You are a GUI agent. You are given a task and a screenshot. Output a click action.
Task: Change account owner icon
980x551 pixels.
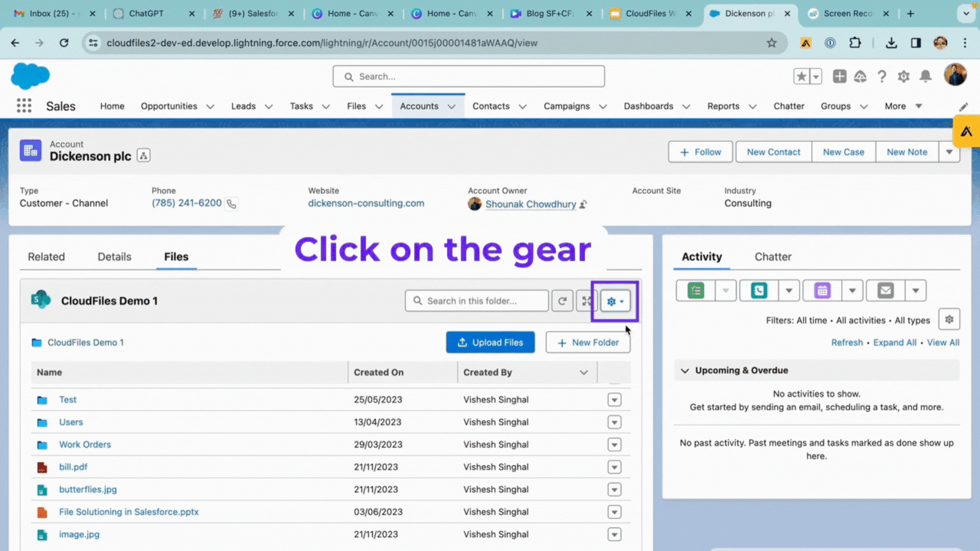tap(583, 204)
